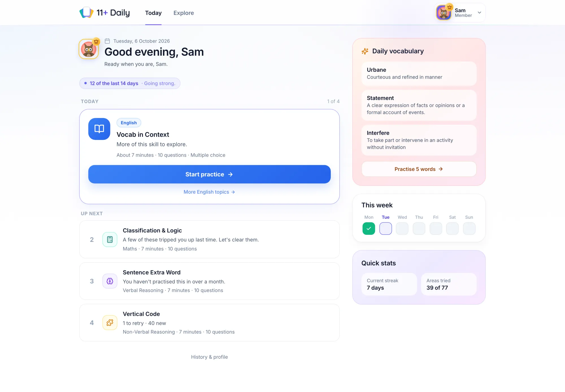Select the Tuesday box in This week
Image resolution: width=565 pixels, height=392 pixels.
pos(386,229)
